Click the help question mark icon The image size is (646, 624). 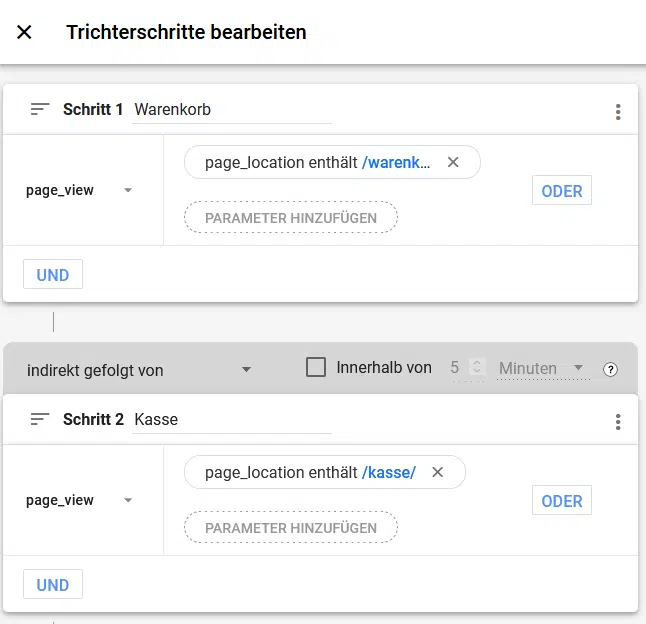(x=610, y=369)
